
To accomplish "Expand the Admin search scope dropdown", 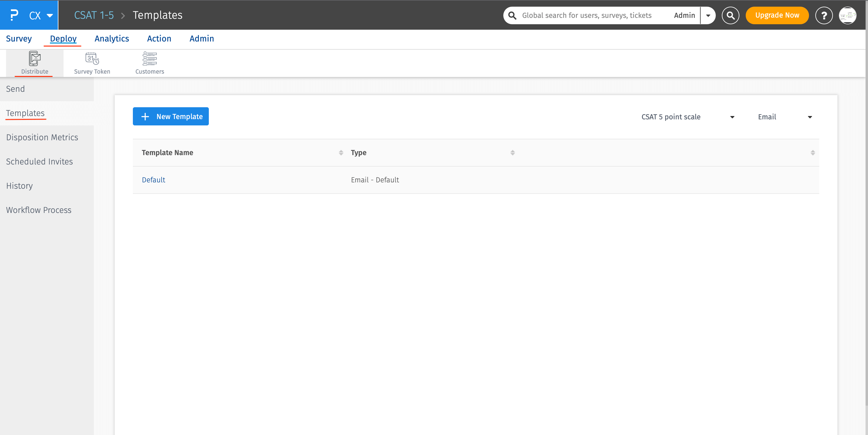I will (708, 15).
